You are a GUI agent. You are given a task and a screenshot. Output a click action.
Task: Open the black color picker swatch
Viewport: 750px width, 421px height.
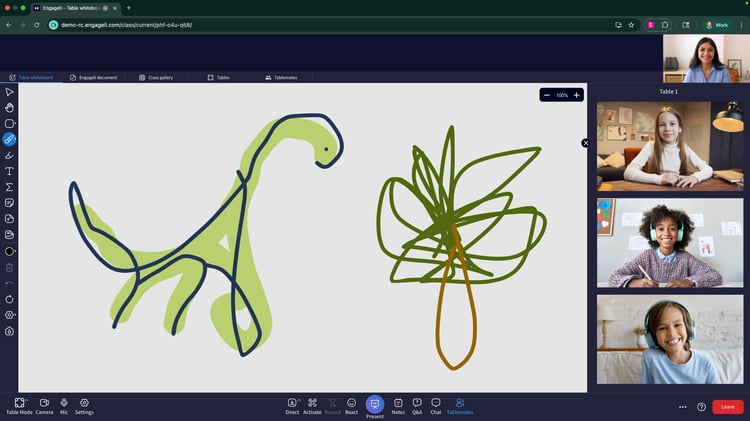tap(9, 251)
